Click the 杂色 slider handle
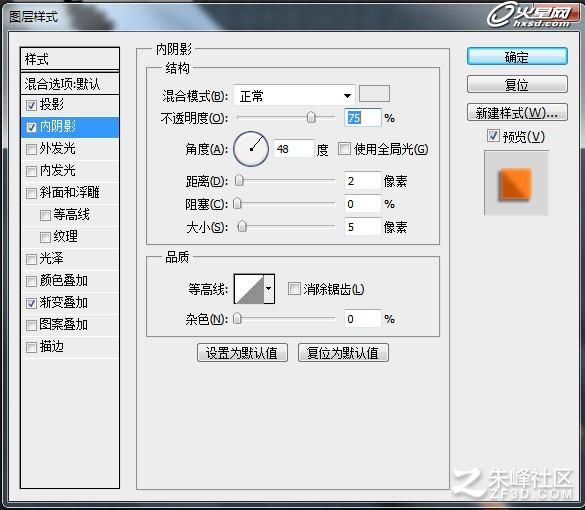This screenshot has width=585, height=510. click(237, 319)
